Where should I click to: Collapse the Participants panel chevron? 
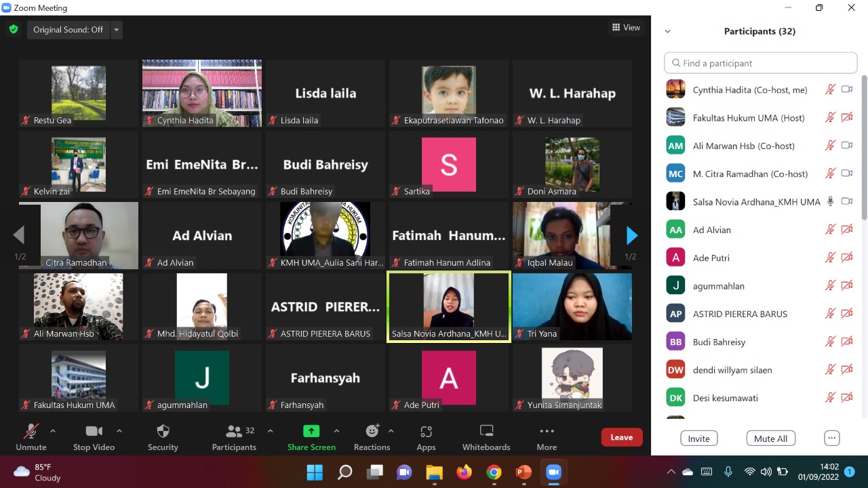pos(668,31)
